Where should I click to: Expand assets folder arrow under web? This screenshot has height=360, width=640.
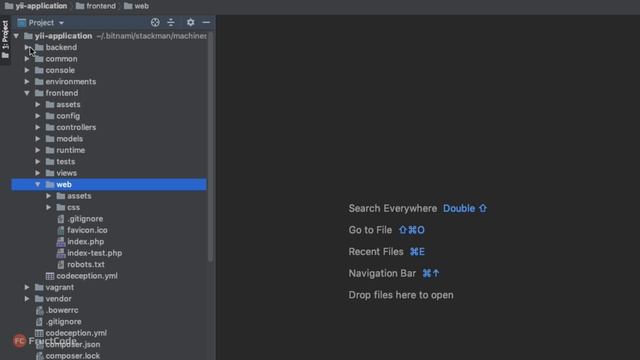click(49, 196)
